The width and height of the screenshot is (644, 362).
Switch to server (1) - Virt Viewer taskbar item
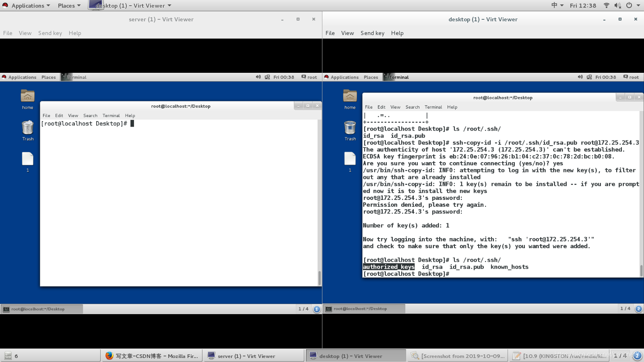[254, 356]
